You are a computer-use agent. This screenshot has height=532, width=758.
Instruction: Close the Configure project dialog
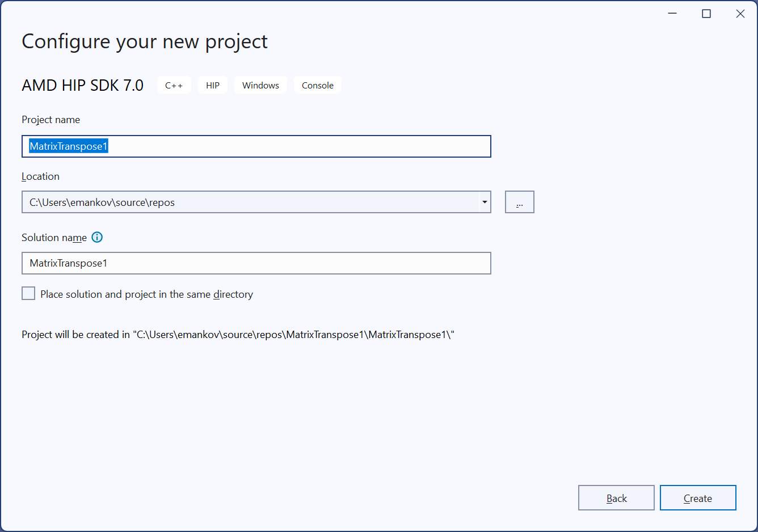click(740, 14)
